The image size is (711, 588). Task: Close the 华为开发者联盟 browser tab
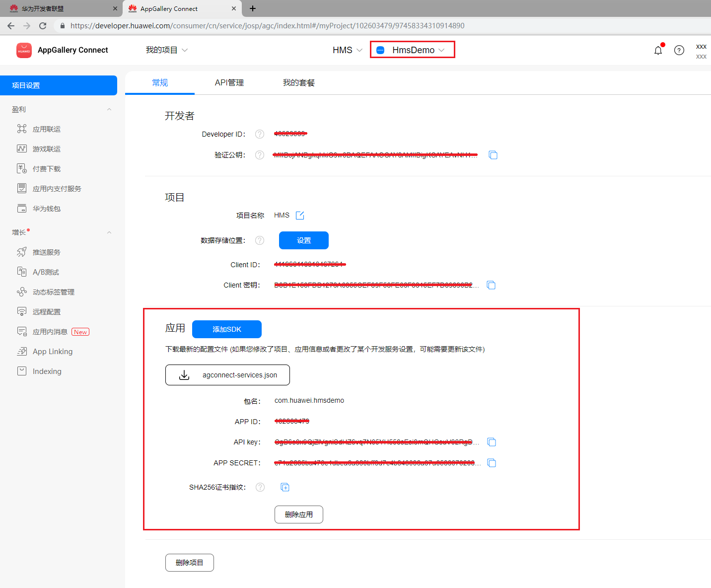pyautogui.click(x=115, y=8)
